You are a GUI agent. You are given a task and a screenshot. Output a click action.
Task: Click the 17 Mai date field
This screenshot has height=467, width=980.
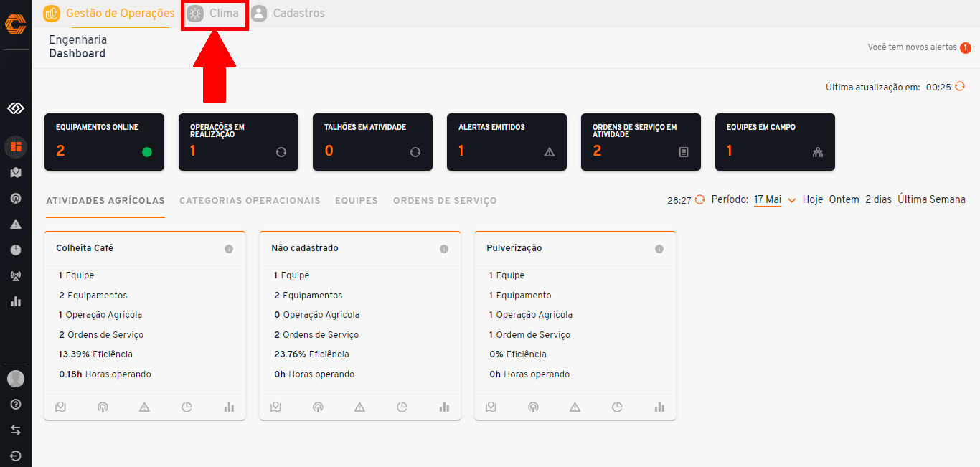(768, 200)
